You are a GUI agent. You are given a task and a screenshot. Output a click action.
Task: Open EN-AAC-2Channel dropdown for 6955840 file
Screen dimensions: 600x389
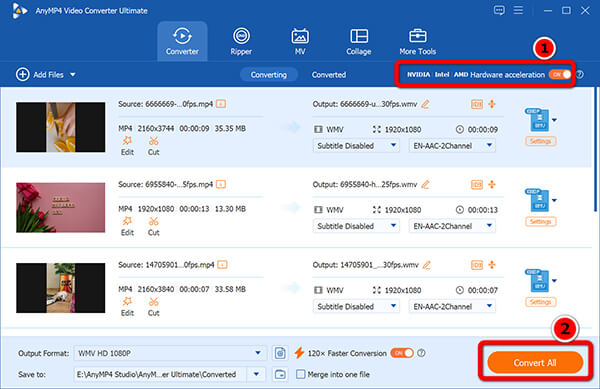coord(452,226)
